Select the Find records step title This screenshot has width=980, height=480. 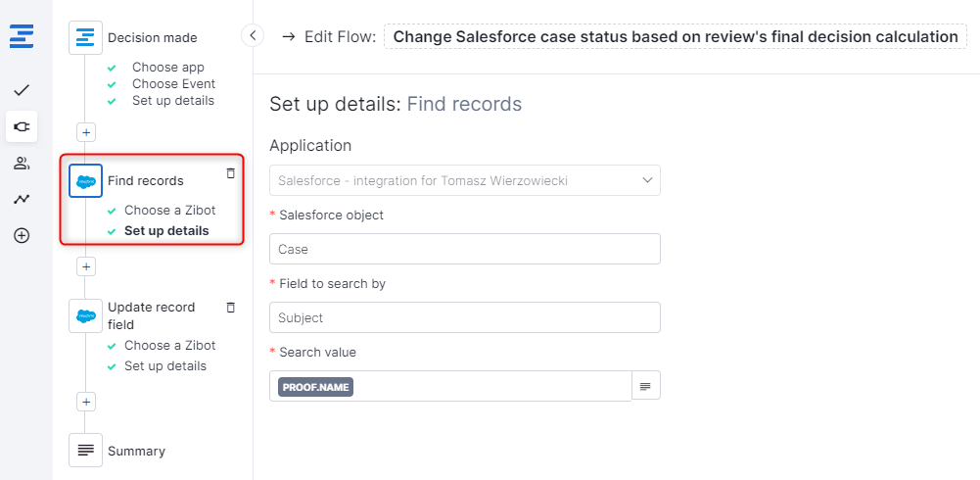pos(146,180)
